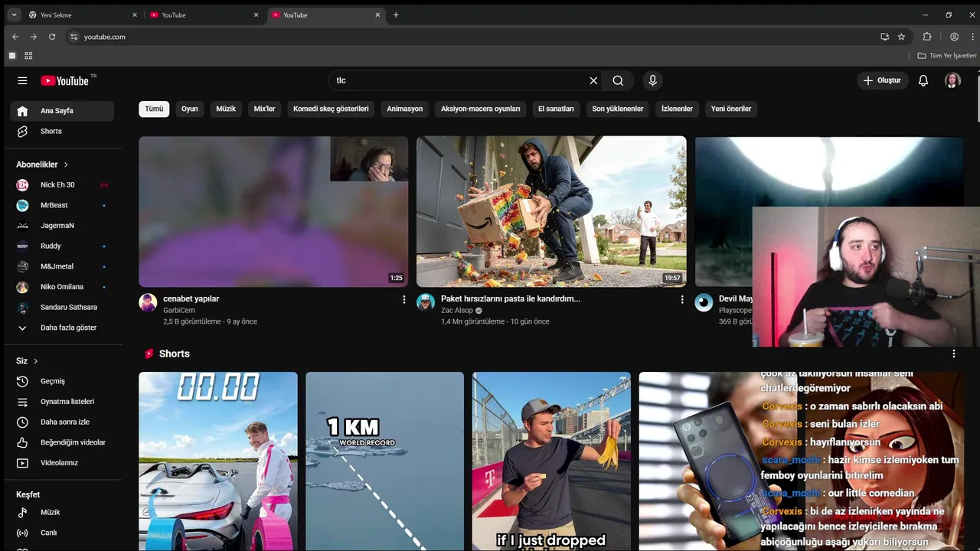Click the browser address bar

475,37
